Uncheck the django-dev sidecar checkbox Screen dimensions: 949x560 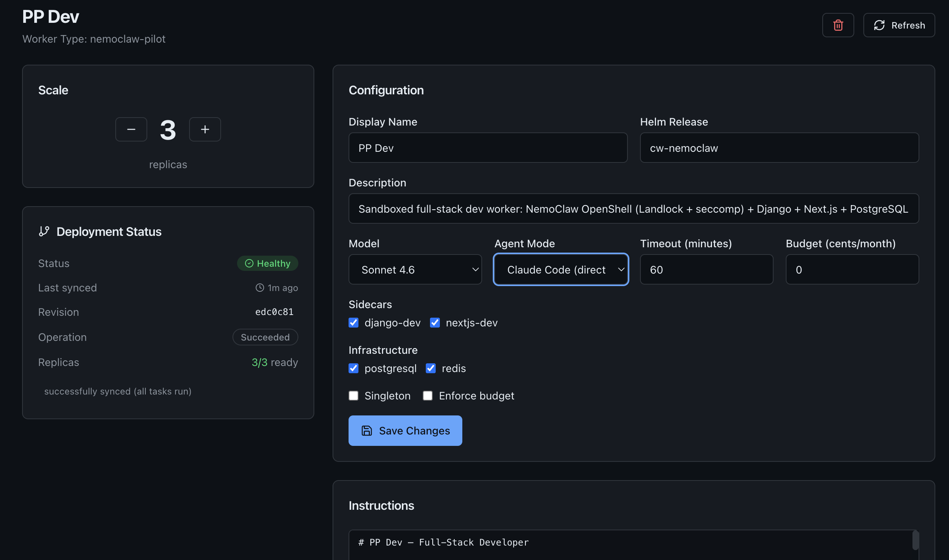[353, 323]
